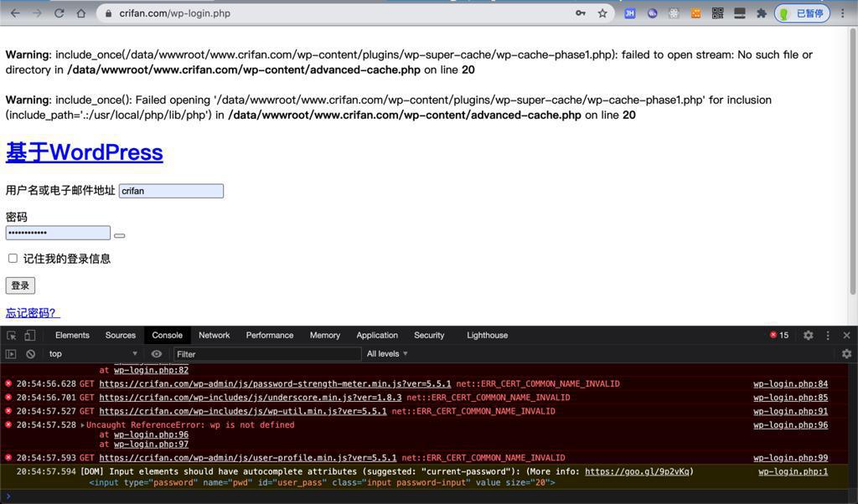The height and width of the screenshot is (504, 858).
Task: Open the purple round extension icon
Action: (x=652, y=13)
